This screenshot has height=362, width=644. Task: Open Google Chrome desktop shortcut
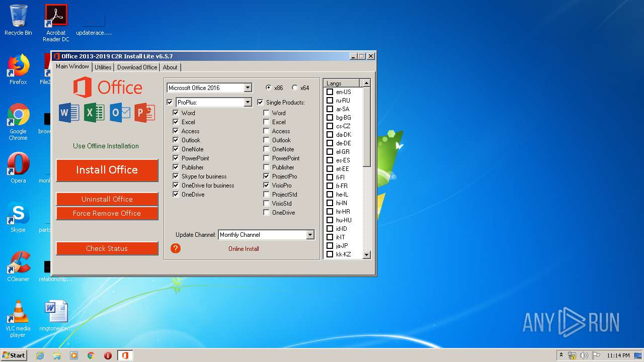pyautogui.click(x=18, y=122)
